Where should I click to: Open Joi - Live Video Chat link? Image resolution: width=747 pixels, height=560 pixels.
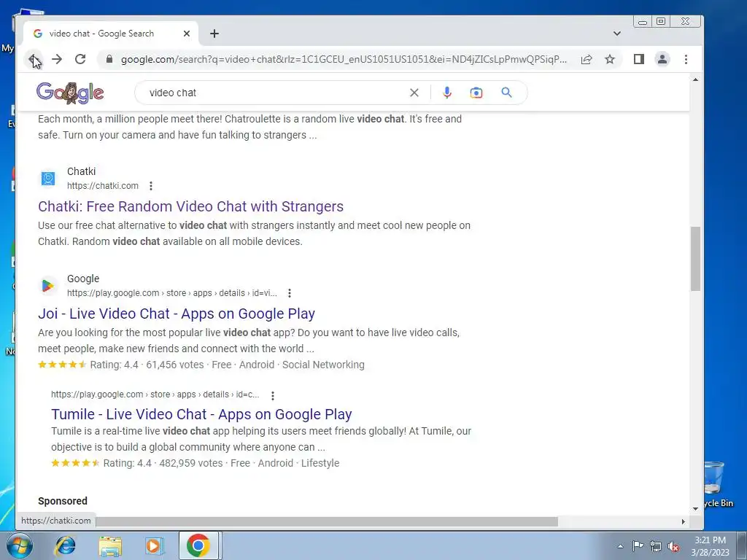pos(177,314)
